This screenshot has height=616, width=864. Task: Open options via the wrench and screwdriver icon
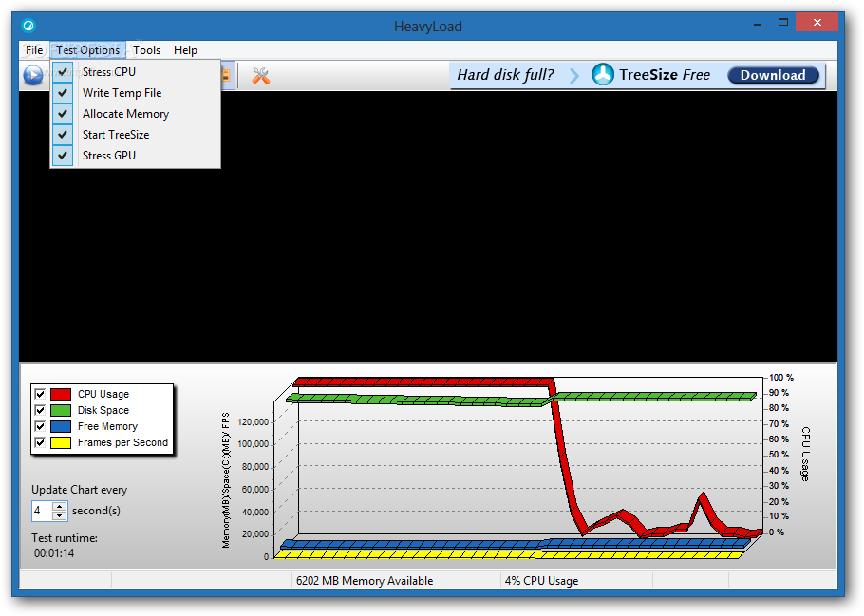[261, 76]
